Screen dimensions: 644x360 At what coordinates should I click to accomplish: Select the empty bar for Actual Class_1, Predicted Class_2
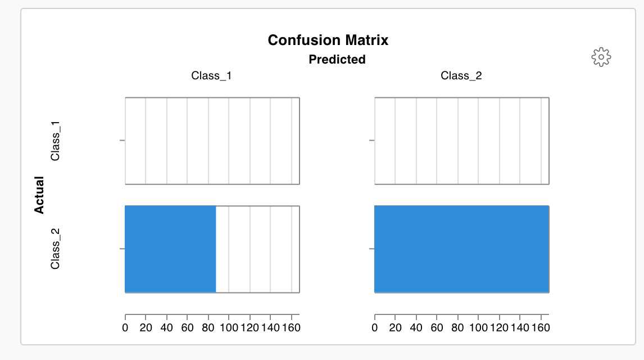point(461,140)
